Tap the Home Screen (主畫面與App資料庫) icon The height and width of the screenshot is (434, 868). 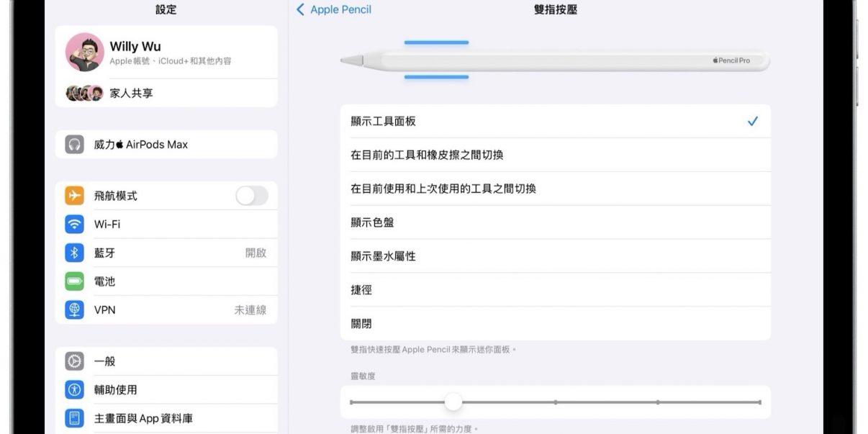pyautogui.click(x=75, y=418)
